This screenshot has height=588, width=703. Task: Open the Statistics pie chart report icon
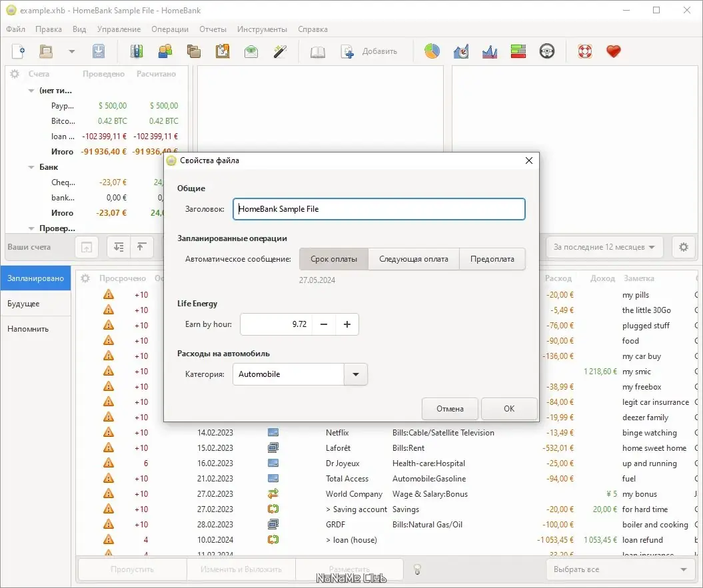click(x=432, y=51)
